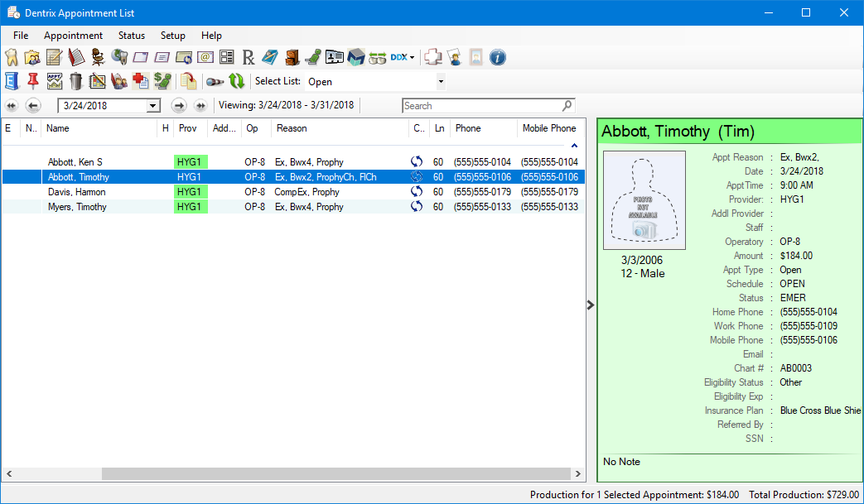Expand the Select List dropdown
864x504 pixels.
pos(441,82)
